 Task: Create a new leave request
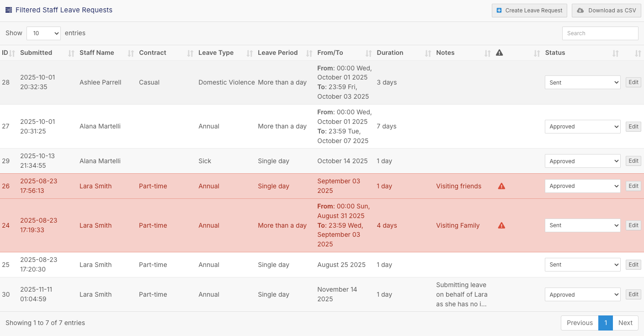click(529, 11)
